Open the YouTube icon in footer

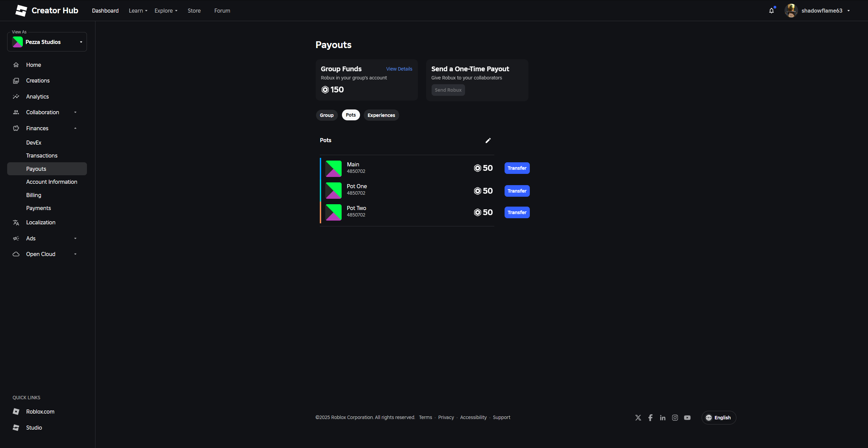[687, 418]
